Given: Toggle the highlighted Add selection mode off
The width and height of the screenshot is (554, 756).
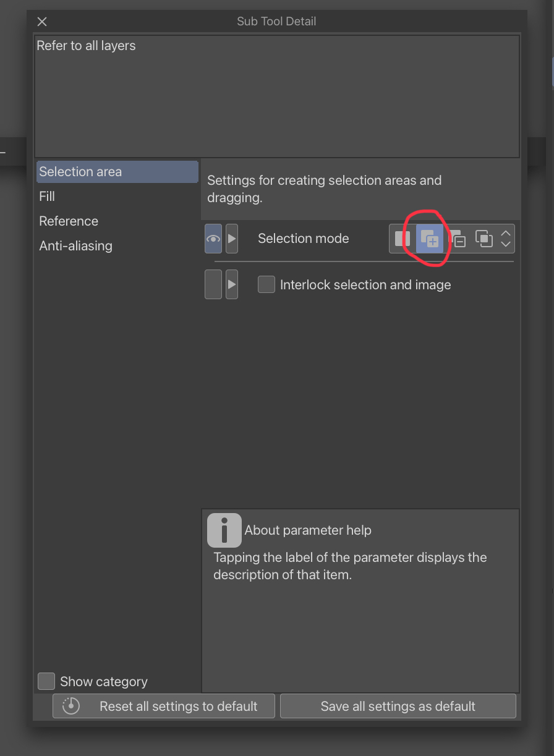Looking at the screenshot, I should click(430, 239).
